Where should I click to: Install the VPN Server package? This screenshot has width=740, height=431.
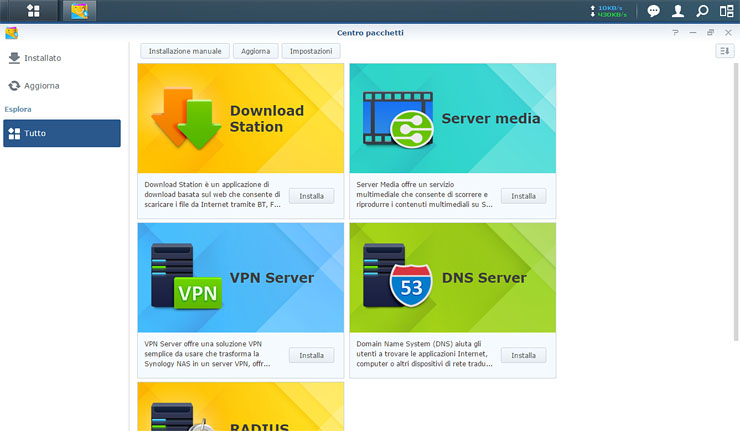[311, 355]
